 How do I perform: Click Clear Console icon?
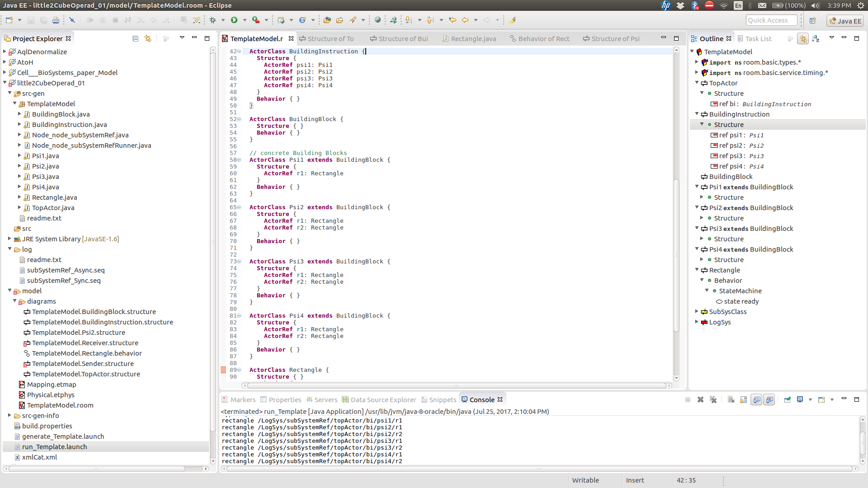point(731,399)
